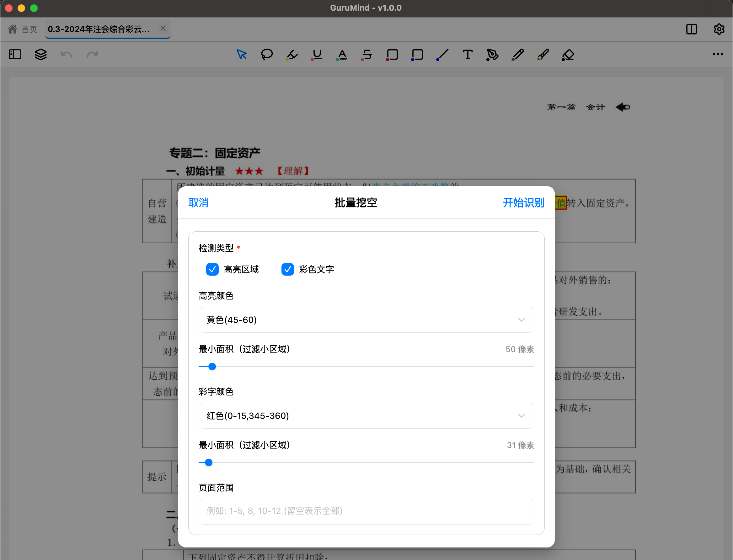Screen dimensions: 733x560
Task: Select the lasso selection tool
Action: tap(267, 54)
